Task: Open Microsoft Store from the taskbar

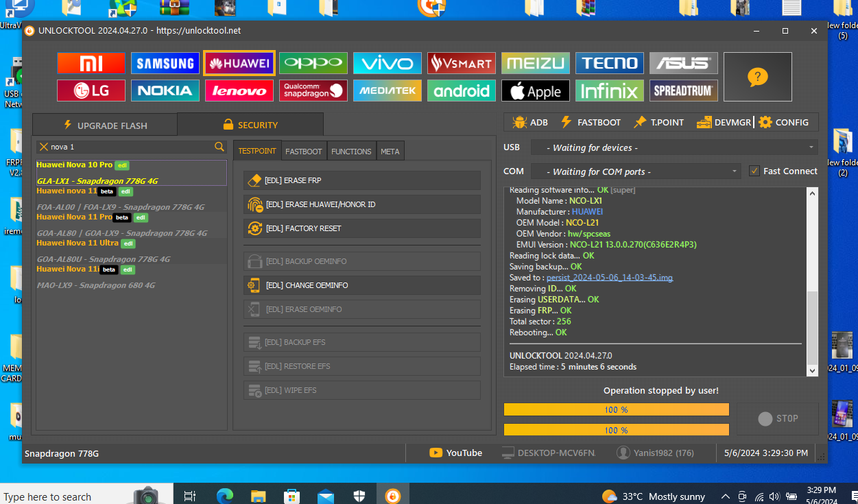Action: point(291,496)
